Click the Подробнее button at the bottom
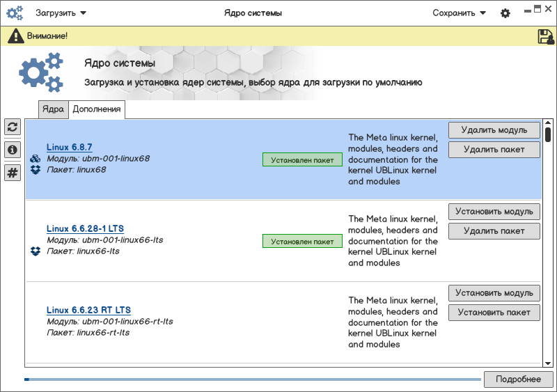Image resolution: width=557 pixels, height=392 pixels. 518,379
